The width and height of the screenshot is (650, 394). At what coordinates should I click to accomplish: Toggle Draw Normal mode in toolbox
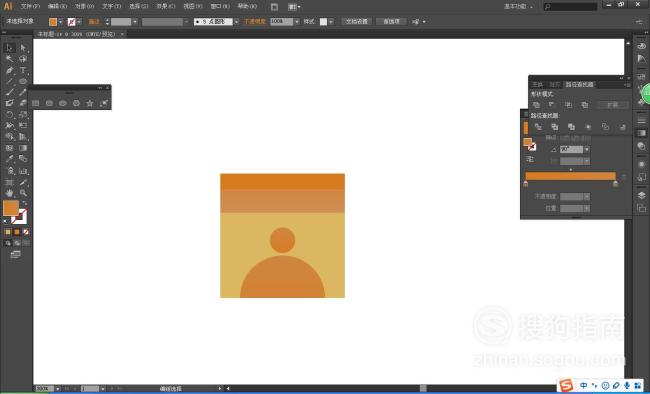point(8,243)
